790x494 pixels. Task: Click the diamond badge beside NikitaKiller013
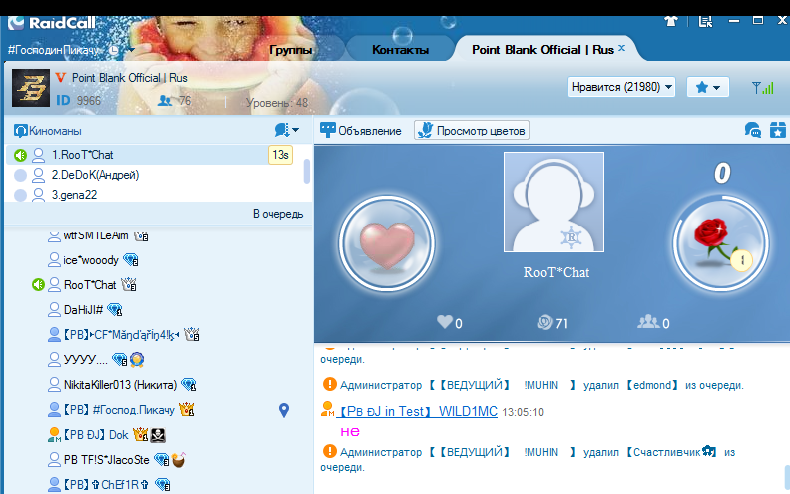[188, 385]
